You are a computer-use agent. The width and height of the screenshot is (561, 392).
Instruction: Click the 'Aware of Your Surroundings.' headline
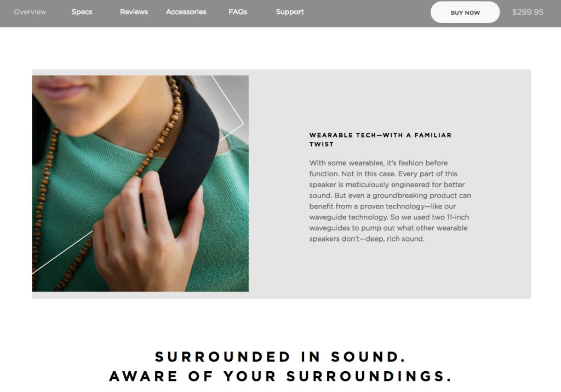[280, 376]
